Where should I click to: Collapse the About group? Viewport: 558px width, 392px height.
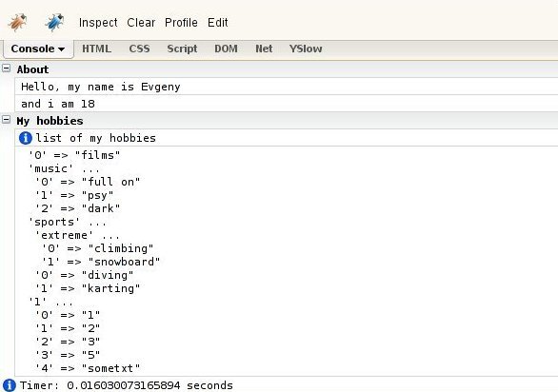pyautogui.click(x=7, y=69)
